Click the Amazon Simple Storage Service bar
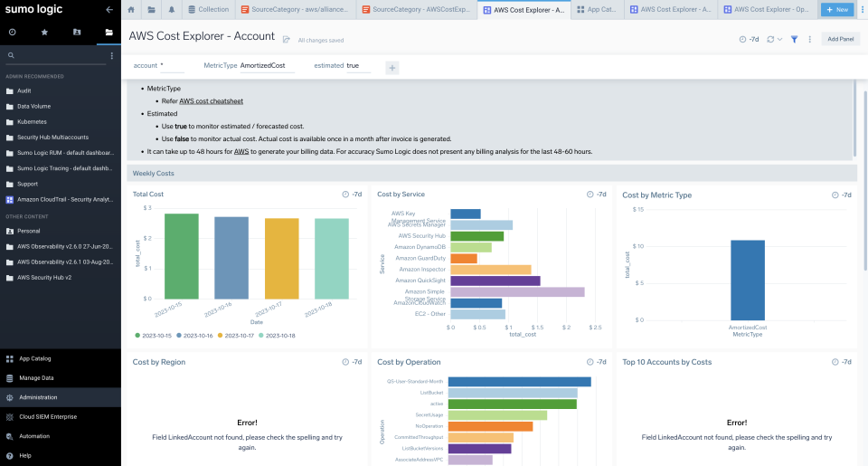The image size is (868, 466). tap(517, 291)
